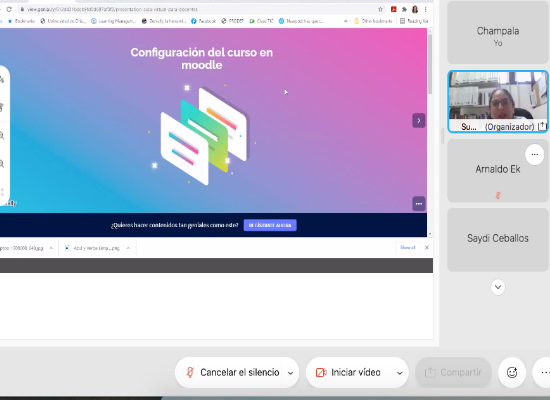Start camera with Iniciar vídeo button

pos(348,372)
